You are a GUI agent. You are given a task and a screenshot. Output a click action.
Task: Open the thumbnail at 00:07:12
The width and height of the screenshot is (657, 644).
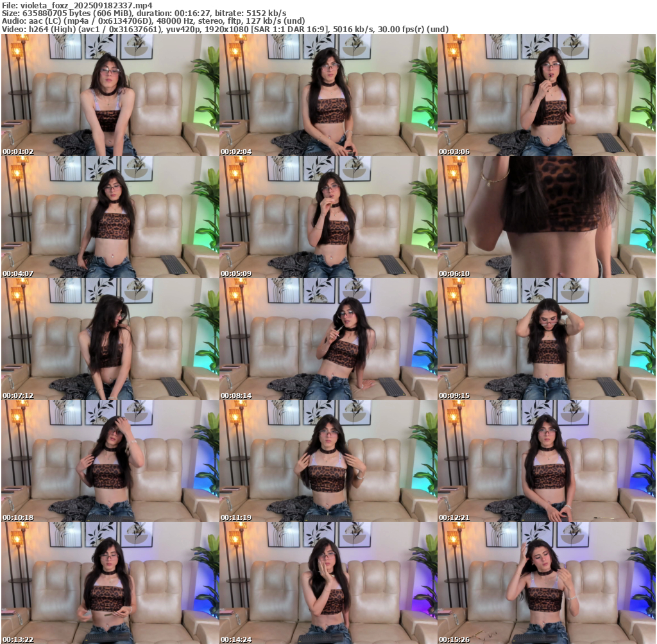tap(110, 339)
